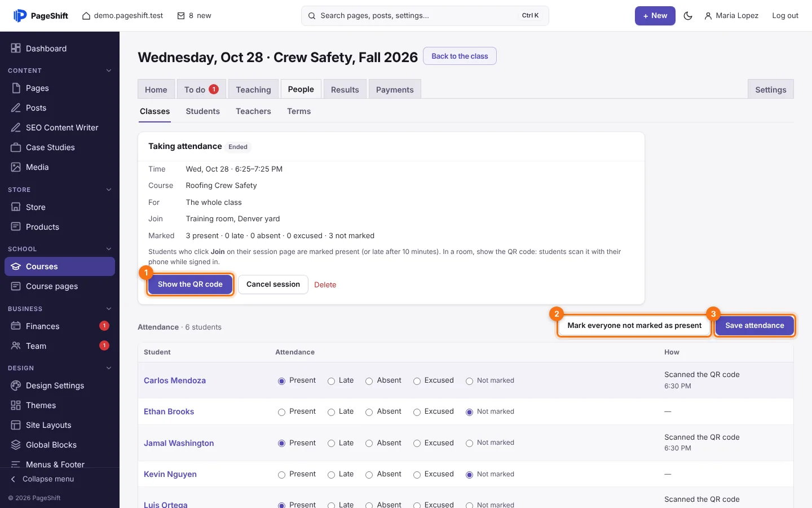Open the 8 new messages inbox
812x508 pixels.
point(194,16)
